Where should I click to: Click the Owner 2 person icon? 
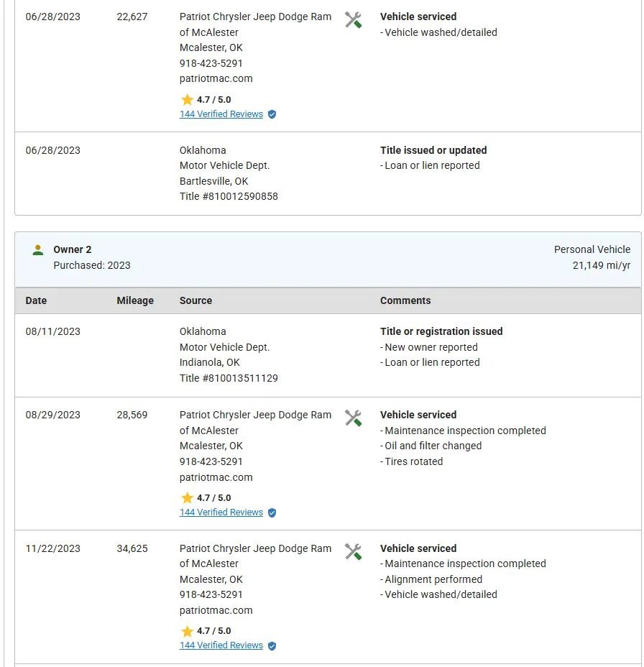pos(38,250)
